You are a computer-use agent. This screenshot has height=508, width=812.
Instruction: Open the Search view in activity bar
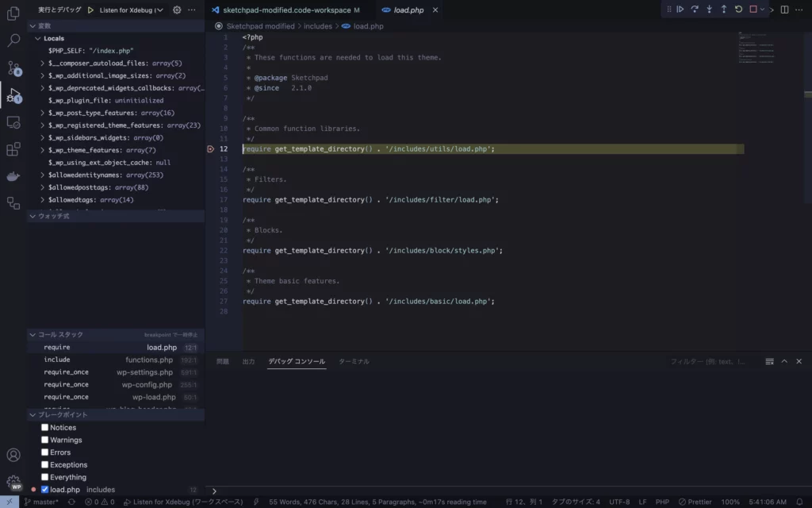click(13, 40)
